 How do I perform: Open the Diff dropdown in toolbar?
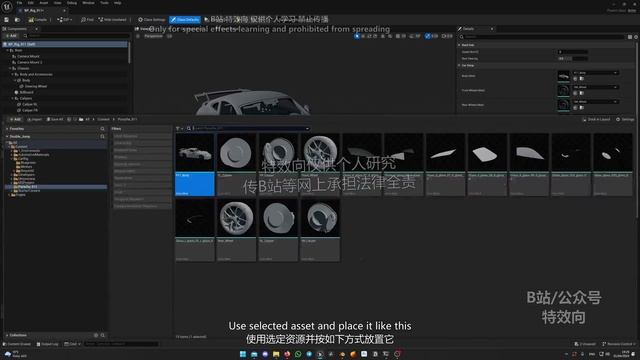[x=64, y=20]
